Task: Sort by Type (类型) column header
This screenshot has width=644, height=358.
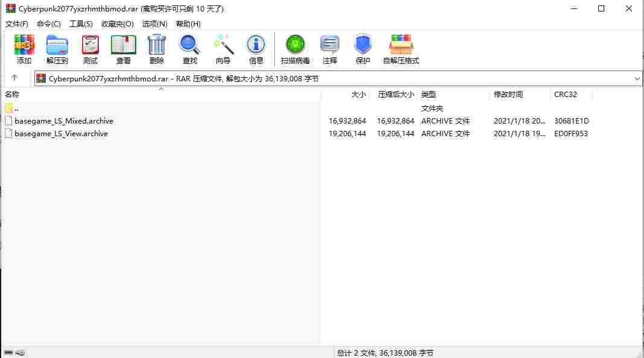Action: point(428,94)
